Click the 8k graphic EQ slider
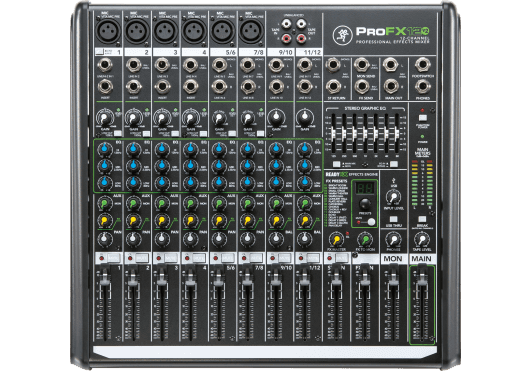Image resolution: width=530 pixels, height=371 pixels. (397, 133)
